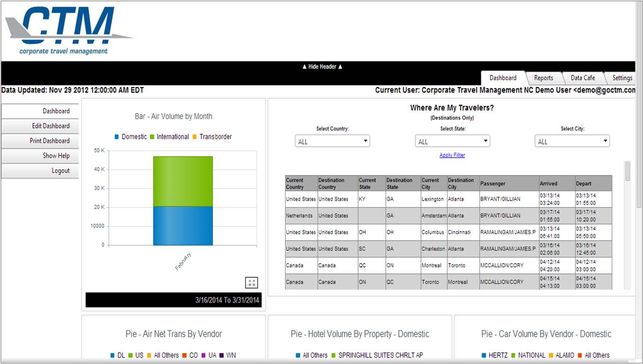Click the travelers table vertical scrollbar
643x364 pixels.
(628, 225)
